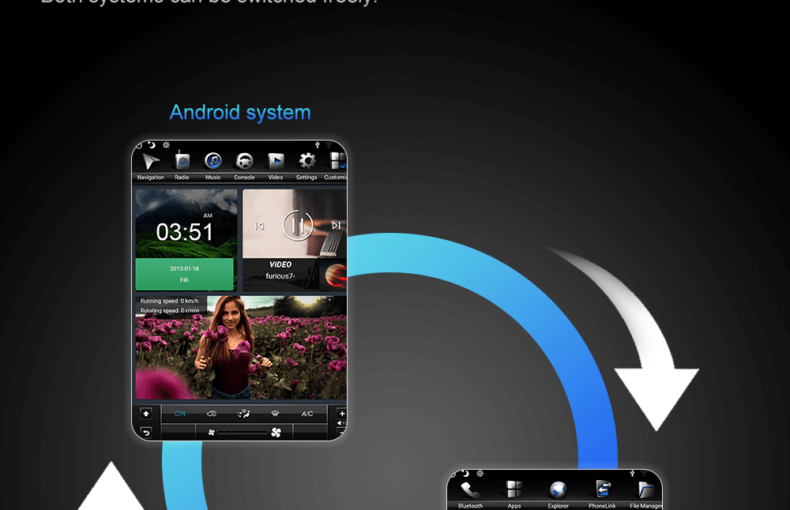The width and height of the screenshot is (790, 510).
Task: Skip to previous video track
Action: [259, 226]
